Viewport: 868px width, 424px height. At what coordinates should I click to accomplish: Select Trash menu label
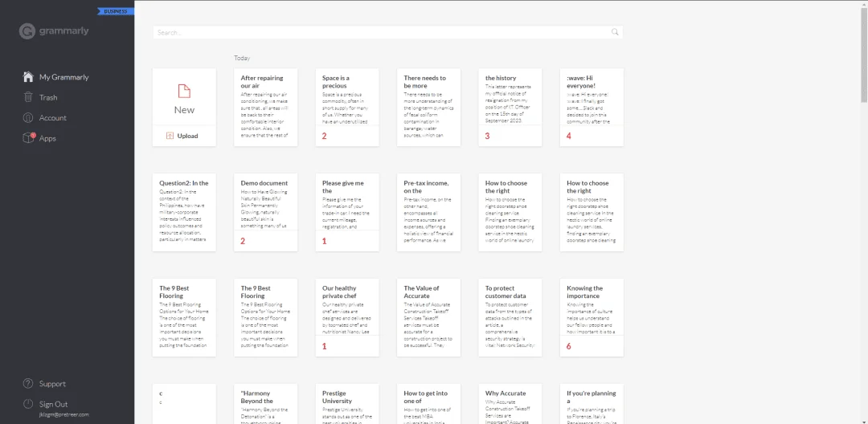48,97
